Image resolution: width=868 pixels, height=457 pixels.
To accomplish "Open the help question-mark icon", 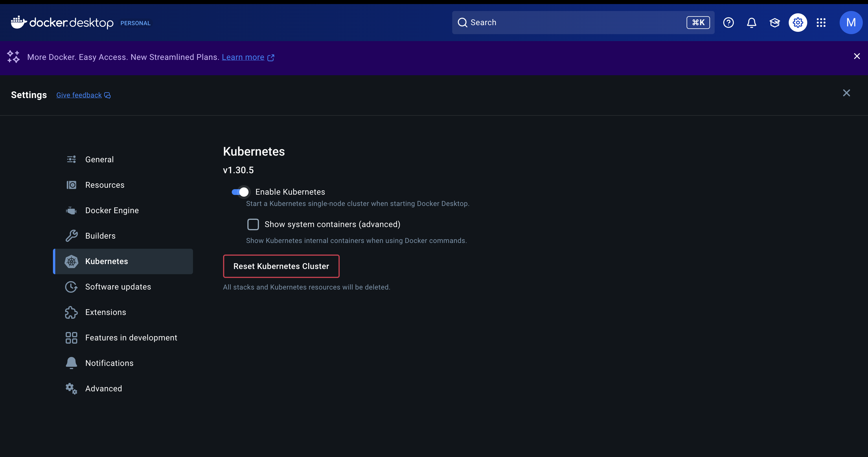I will click(728, 23).
